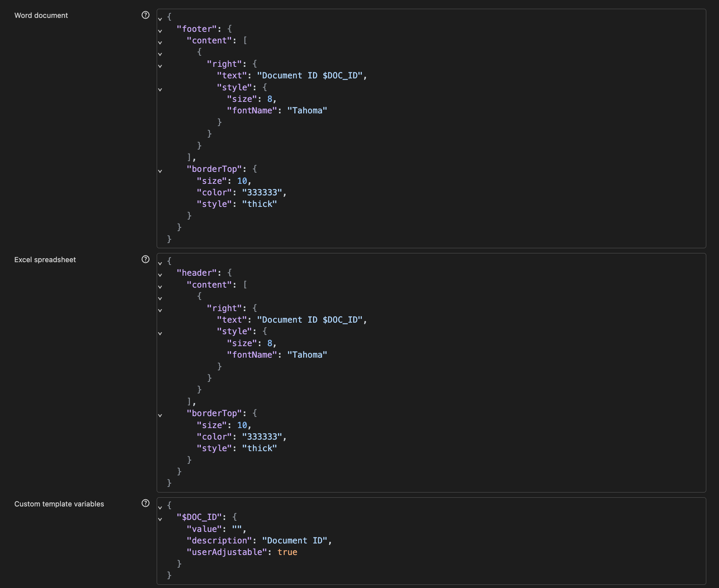Screen dimensions: 719x588
Task: Click "333333" color value in Excel editor
Action: pos(262,437)
